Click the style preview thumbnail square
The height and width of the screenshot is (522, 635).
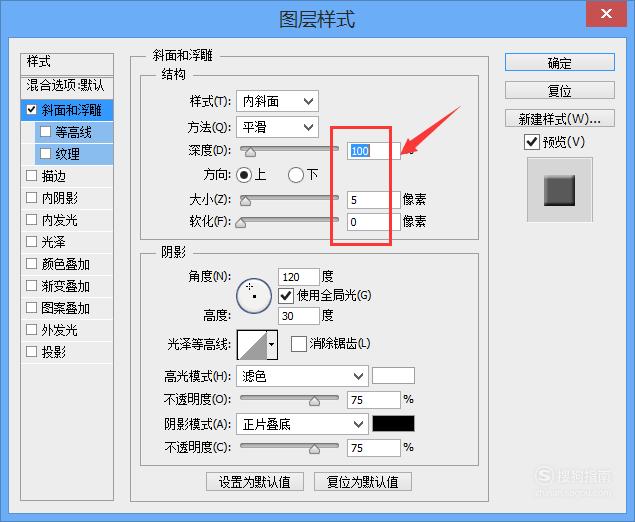click(x=559, y=190)
